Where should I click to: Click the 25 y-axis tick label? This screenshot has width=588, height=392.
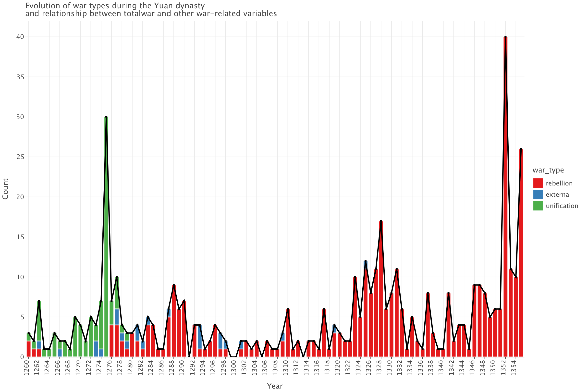(20, 157)
